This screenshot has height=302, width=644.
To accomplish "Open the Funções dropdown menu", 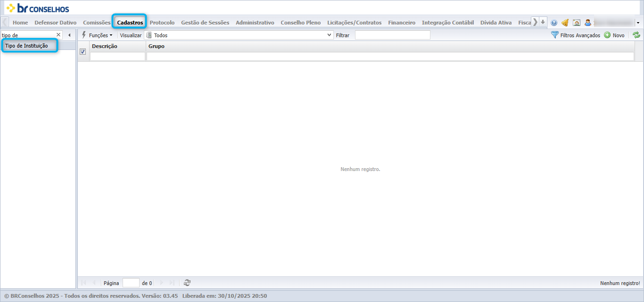I will tap(97, 35).
